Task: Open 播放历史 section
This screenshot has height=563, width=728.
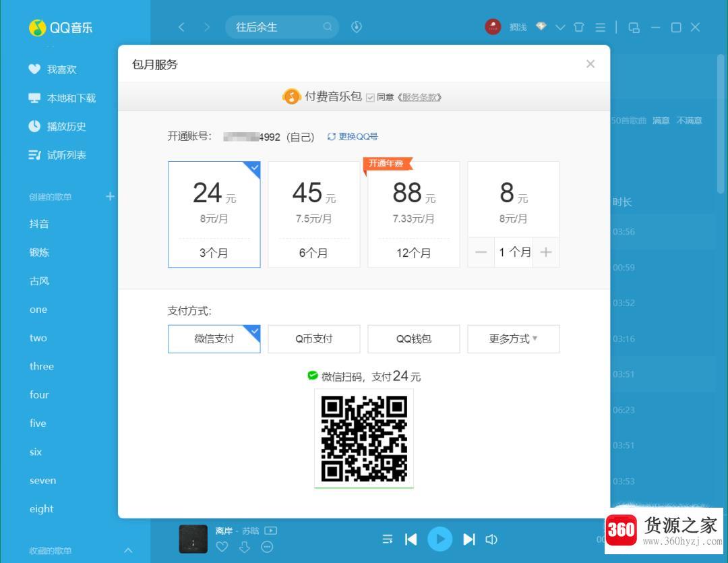Action: click(x=57, y=126)
